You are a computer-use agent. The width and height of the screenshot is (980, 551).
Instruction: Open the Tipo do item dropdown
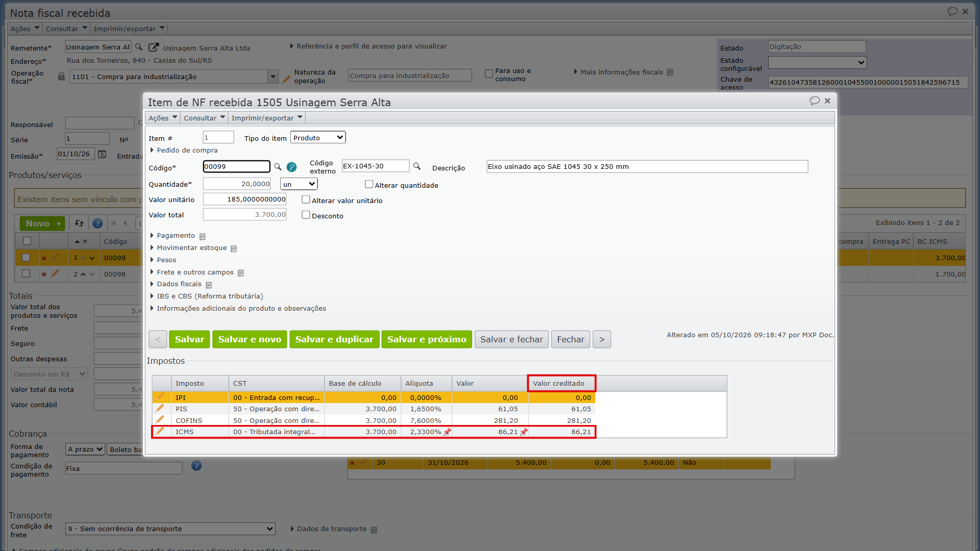click(318, 138)
